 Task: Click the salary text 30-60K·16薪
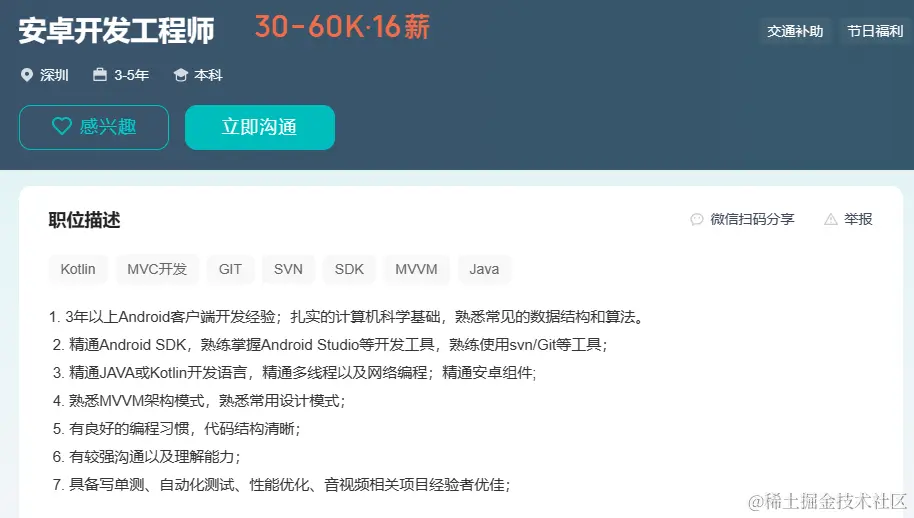(x=342, y=27)
